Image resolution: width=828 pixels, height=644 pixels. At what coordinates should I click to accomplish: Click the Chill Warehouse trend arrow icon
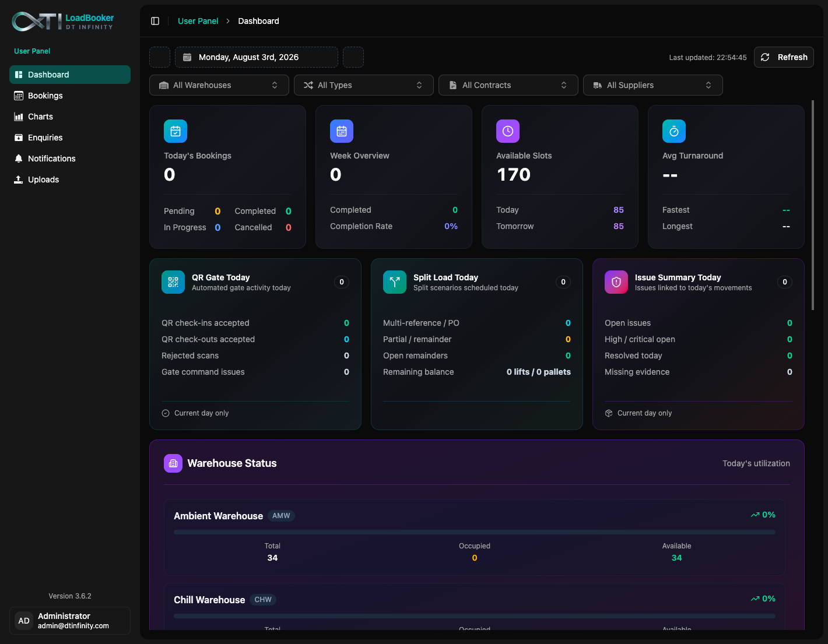pos(755,599)
